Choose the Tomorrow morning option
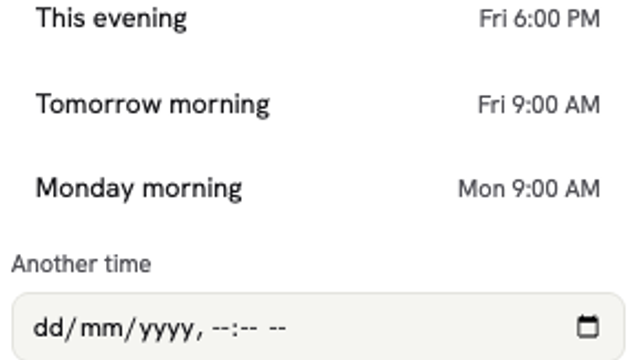This screenshot has width=638, height=360. coord(318,105)
